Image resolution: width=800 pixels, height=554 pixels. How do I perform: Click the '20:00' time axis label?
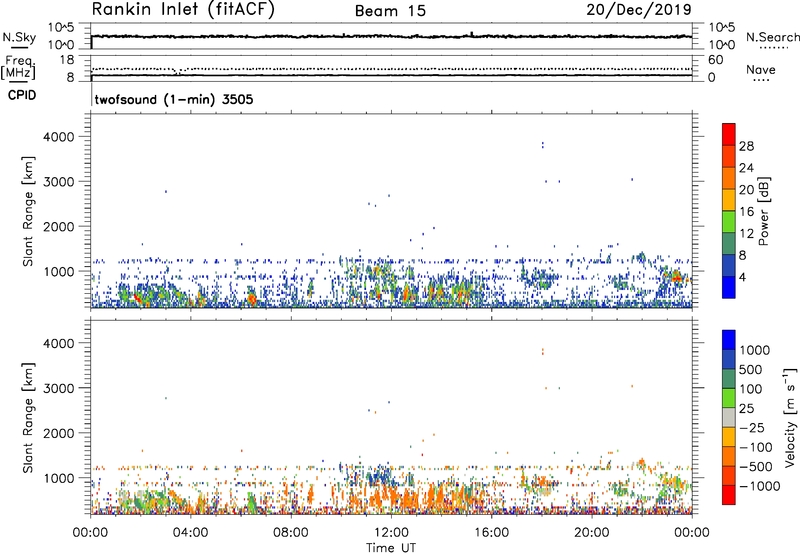click(x=591, y=533)
